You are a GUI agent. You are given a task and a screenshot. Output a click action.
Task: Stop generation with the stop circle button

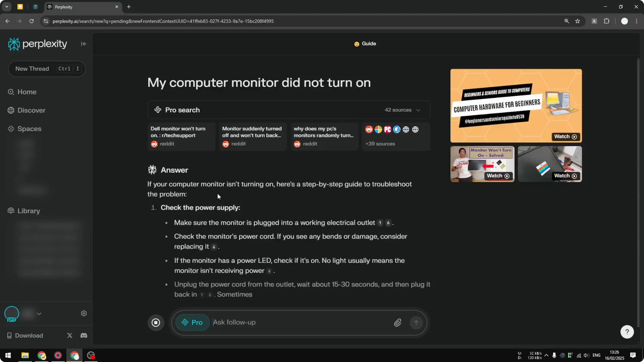click(156, 322)
